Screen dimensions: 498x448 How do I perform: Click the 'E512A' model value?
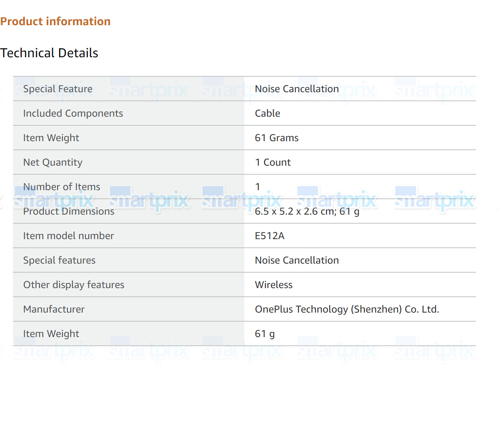pyautogui.click(x=270, y=236)
